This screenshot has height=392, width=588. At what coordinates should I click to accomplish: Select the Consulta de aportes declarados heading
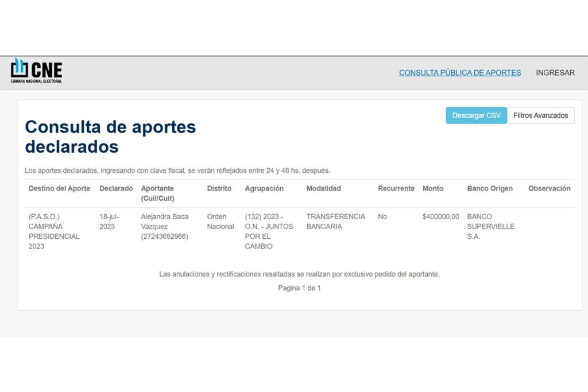[110, 137]
